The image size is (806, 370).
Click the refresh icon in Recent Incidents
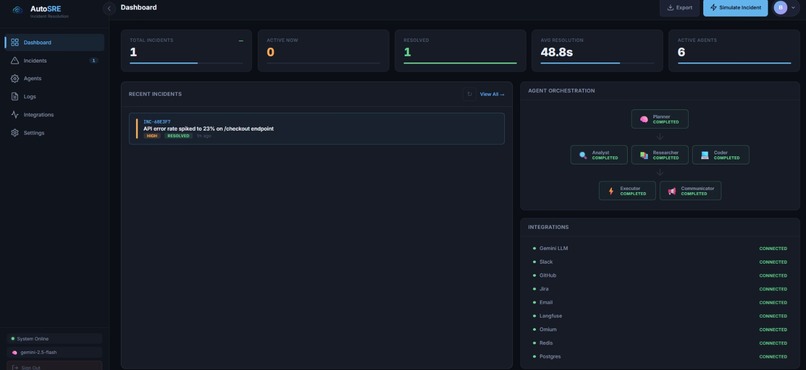point(469,94)
